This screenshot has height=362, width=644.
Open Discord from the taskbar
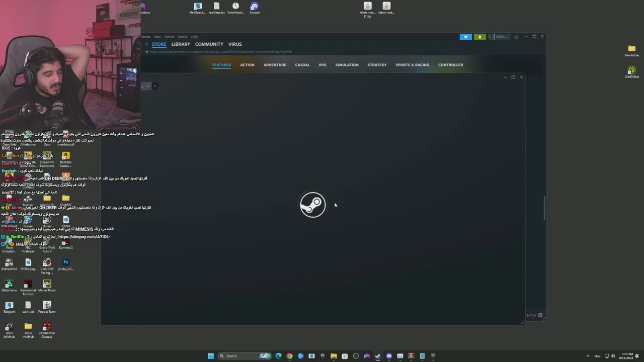(389, 356)
